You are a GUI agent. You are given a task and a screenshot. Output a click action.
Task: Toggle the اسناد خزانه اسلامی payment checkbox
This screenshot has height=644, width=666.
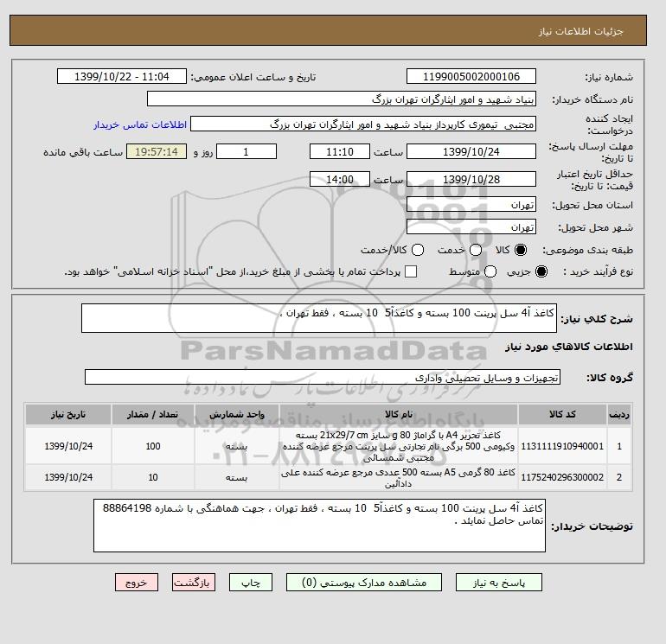point(411,271)
